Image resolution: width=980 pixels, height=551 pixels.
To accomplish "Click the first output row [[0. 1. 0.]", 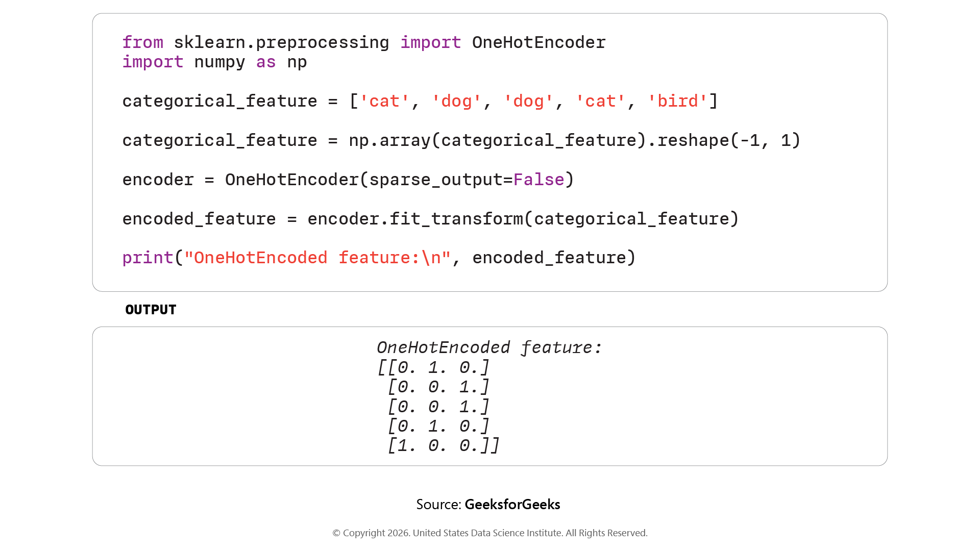I will click(x=433, y=367).
